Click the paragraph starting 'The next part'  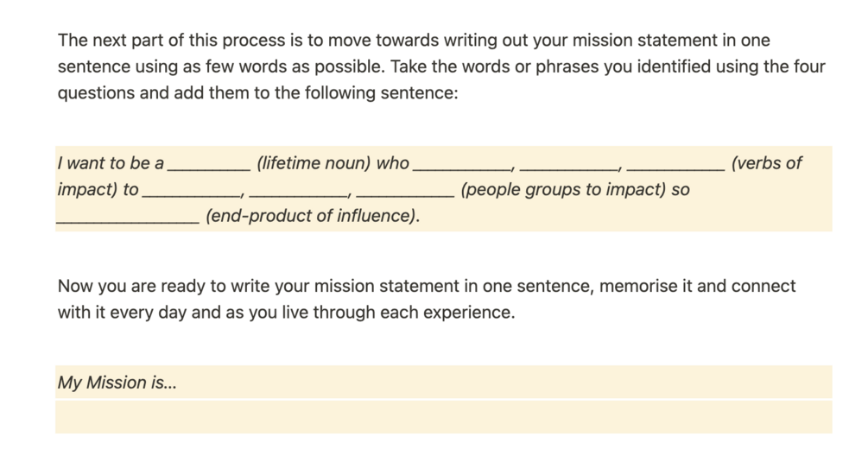441,66
